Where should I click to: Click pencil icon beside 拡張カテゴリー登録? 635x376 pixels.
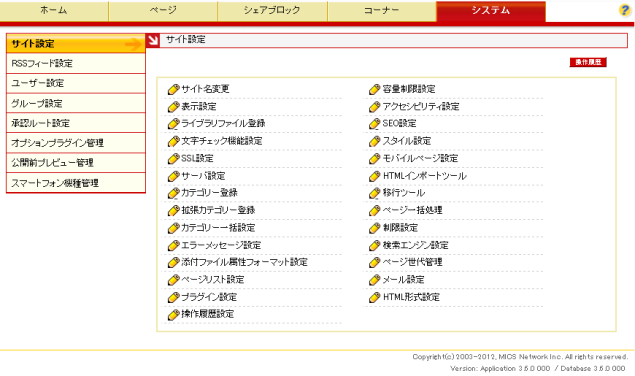[x=173, y=211]
